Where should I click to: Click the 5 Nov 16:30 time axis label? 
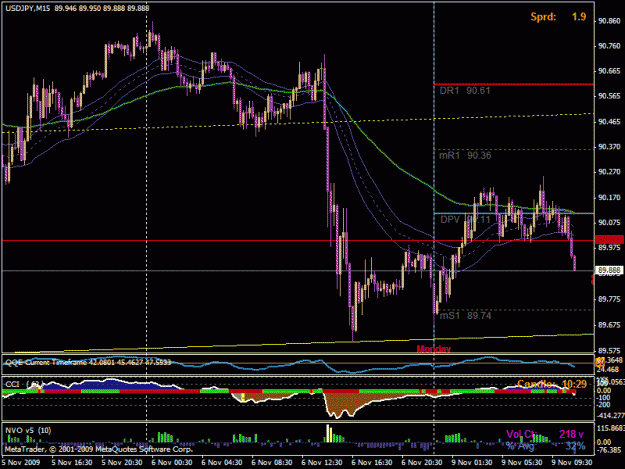[x=72, y=463]
